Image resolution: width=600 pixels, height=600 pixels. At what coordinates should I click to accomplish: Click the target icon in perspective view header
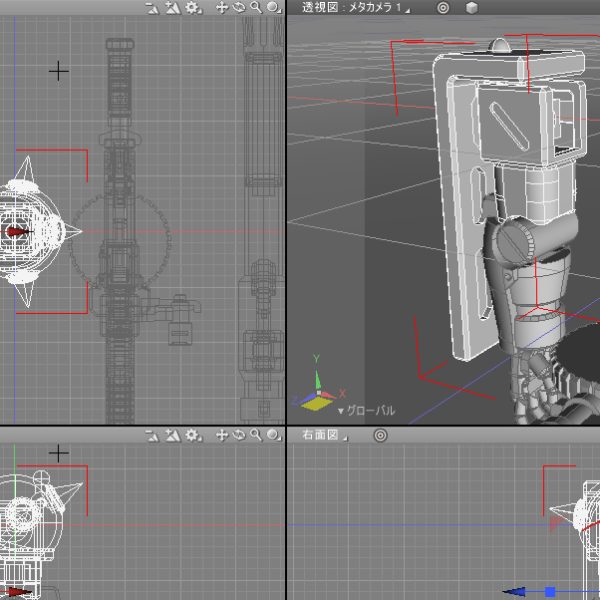pyautogui.click(x=443, y=8)
